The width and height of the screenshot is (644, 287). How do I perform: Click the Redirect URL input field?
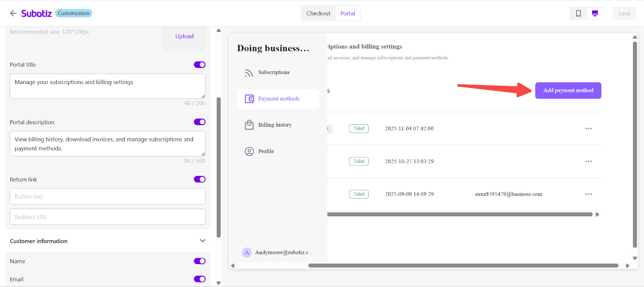(x=107, y=217)
